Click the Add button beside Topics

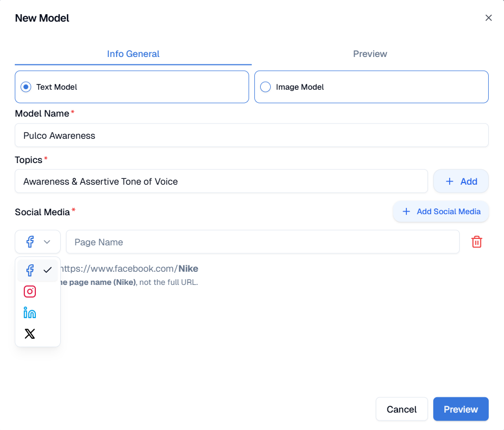461,181
